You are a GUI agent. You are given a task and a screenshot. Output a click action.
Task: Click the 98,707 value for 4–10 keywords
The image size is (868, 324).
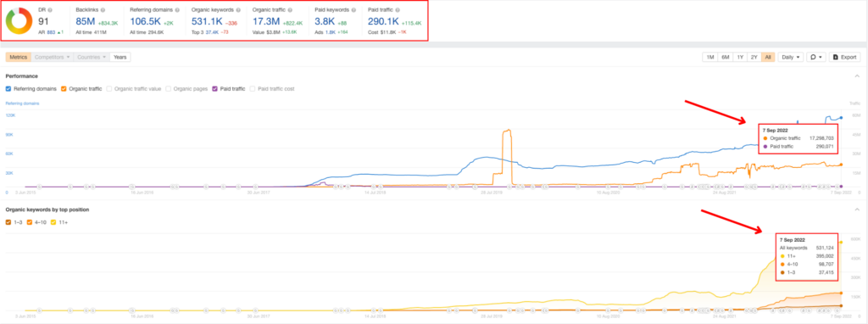[x=826, y=265]
